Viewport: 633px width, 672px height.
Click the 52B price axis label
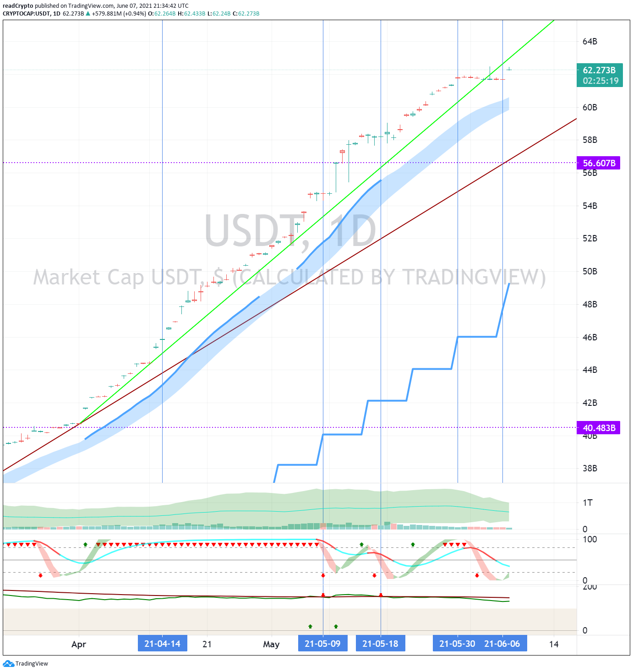tap(590, 238)
